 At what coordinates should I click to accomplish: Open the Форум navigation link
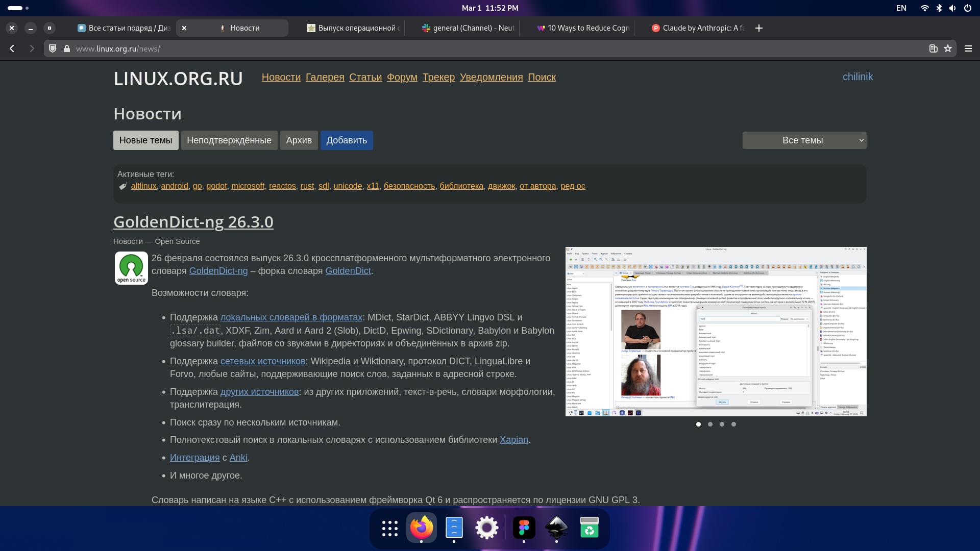(x=402, y=77)
